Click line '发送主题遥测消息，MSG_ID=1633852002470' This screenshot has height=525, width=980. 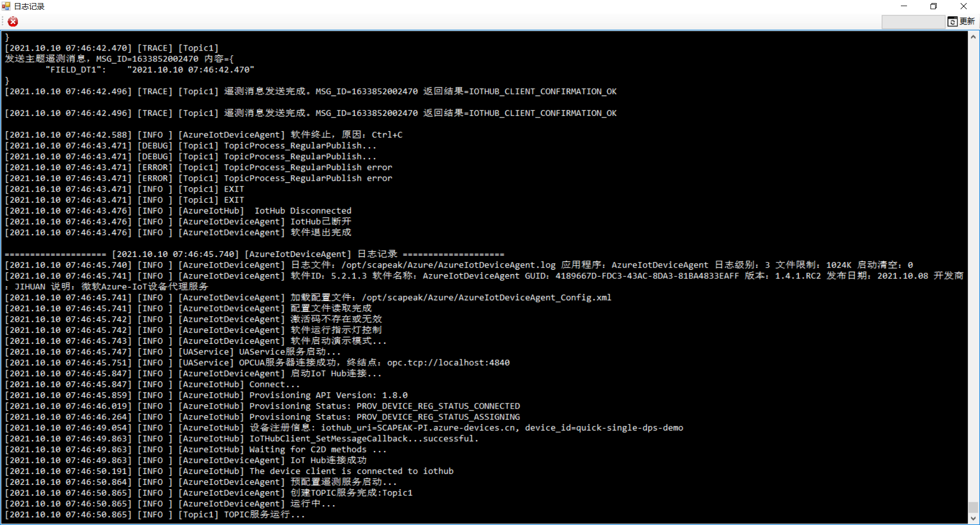pos(119,59)
